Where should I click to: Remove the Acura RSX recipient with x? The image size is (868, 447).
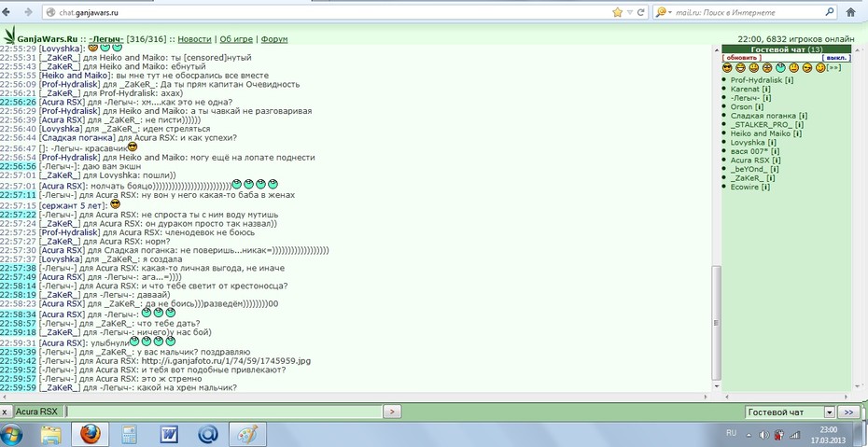5,412
